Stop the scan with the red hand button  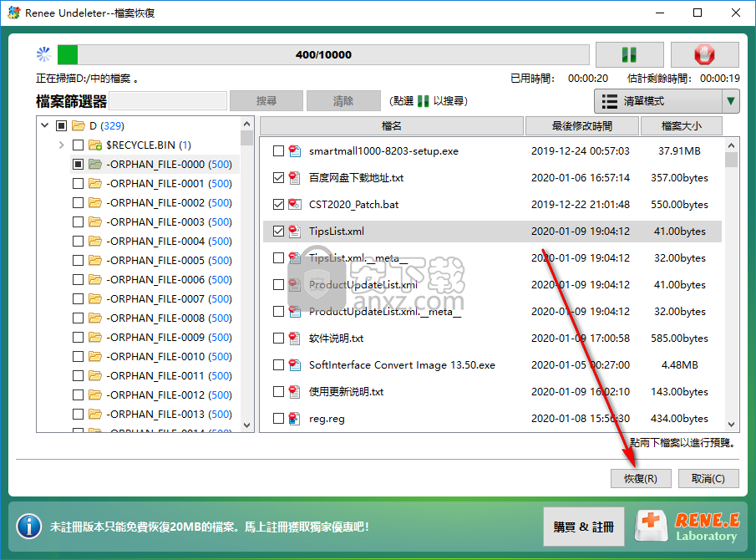click(x=704, y=54)
